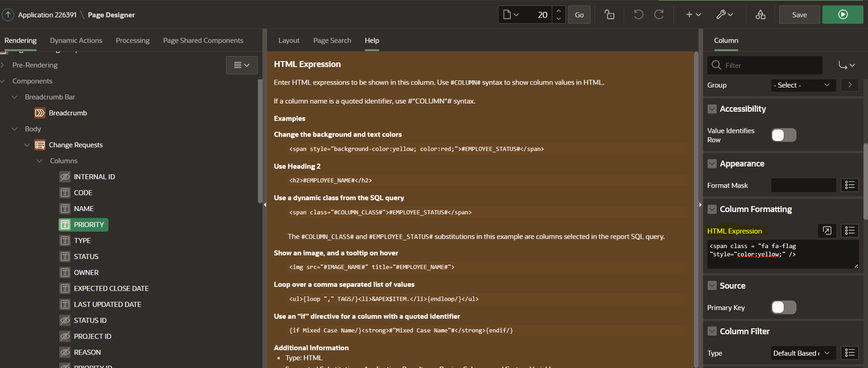
Task: Collapse the Change Requests tree node
Action: [27, 145]
